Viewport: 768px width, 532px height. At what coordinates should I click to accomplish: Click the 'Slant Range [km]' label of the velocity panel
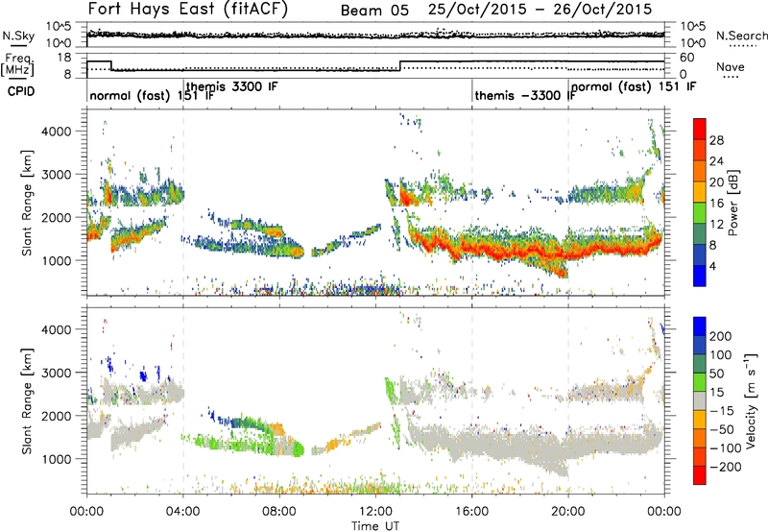(28, 401)
